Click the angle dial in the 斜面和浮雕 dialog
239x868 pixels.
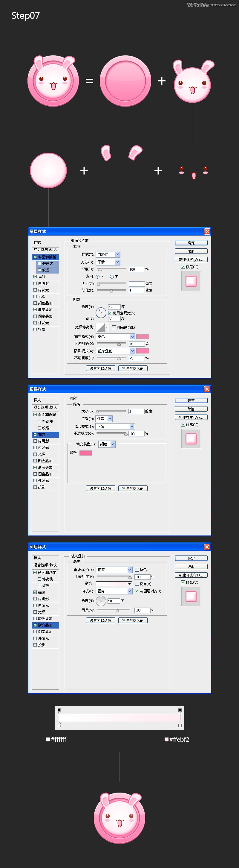[x=101, y=313]
